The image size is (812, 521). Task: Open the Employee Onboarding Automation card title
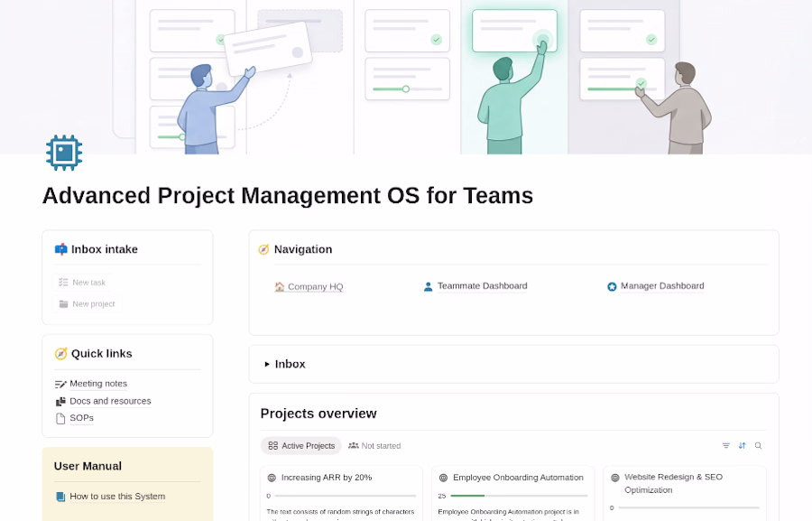[518, 478]
